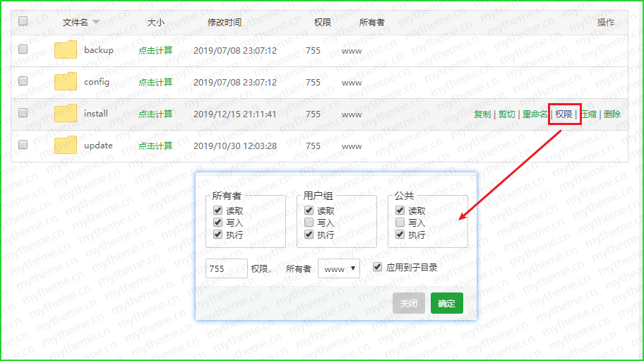Check the backup row checkbox
This screenshot has width=644, height=361.
[x=23, y=50]
